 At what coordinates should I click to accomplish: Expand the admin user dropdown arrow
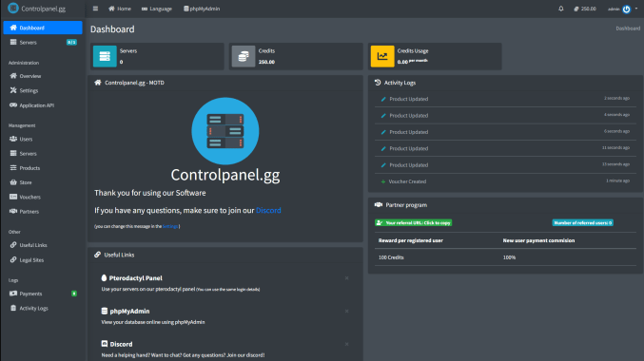[x=636, y=9]
